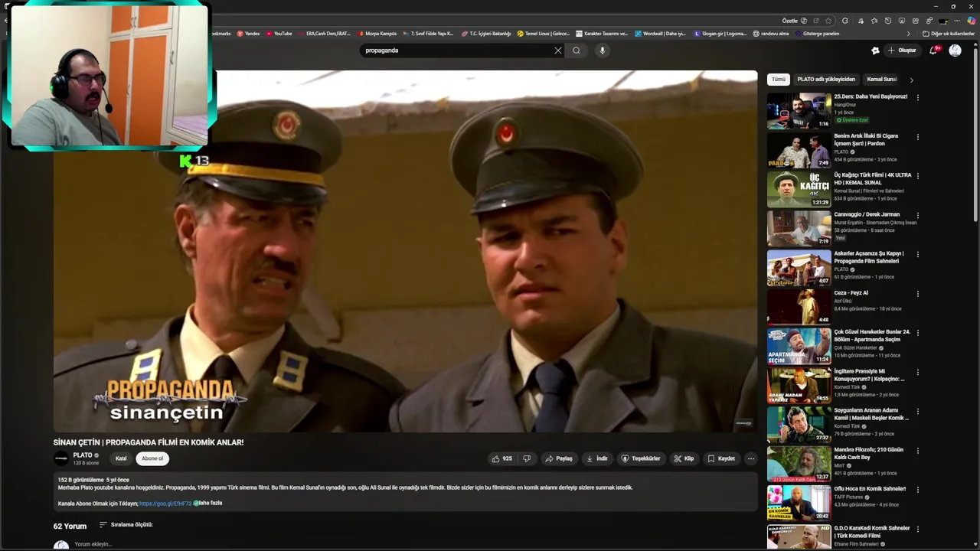This screenshot has width=980, height=551.
Task: Share the video via Paylaş
Action: pos(559,458)
